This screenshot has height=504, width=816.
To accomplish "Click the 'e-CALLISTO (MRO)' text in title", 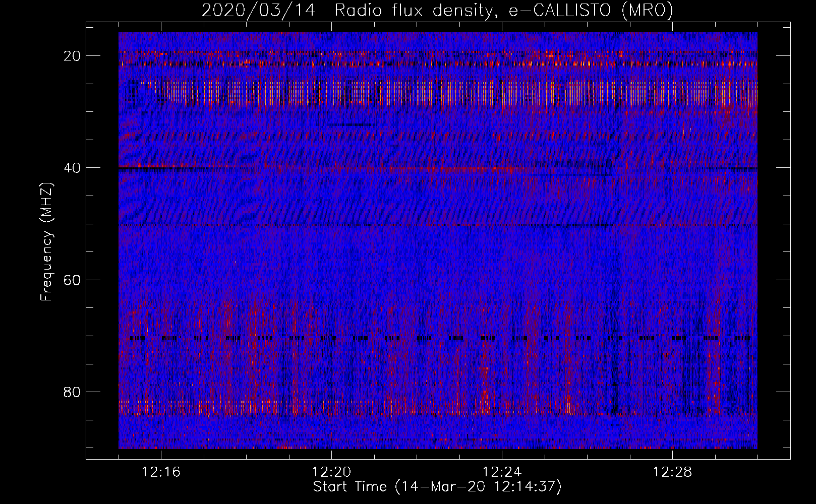I will point(591,10).
